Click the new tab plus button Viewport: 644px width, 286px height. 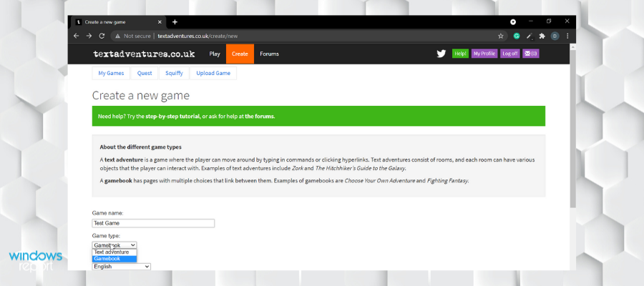175,22
